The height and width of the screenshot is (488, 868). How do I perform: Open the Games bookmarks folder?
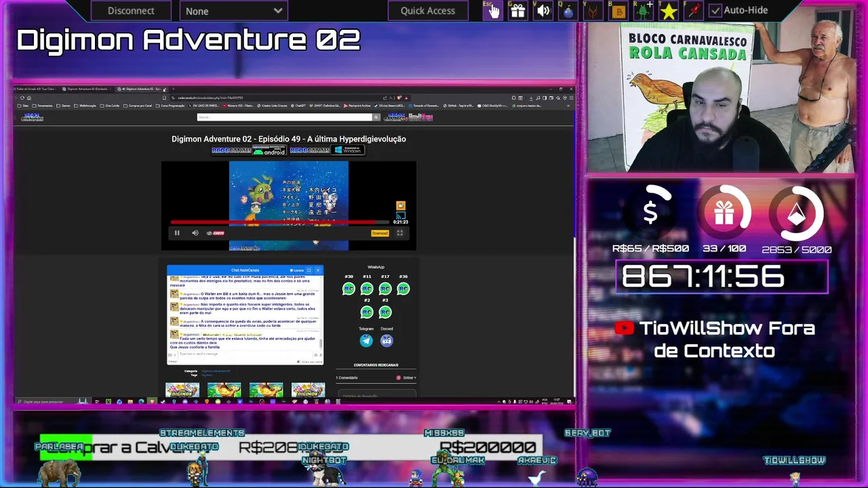click(64, 106)
